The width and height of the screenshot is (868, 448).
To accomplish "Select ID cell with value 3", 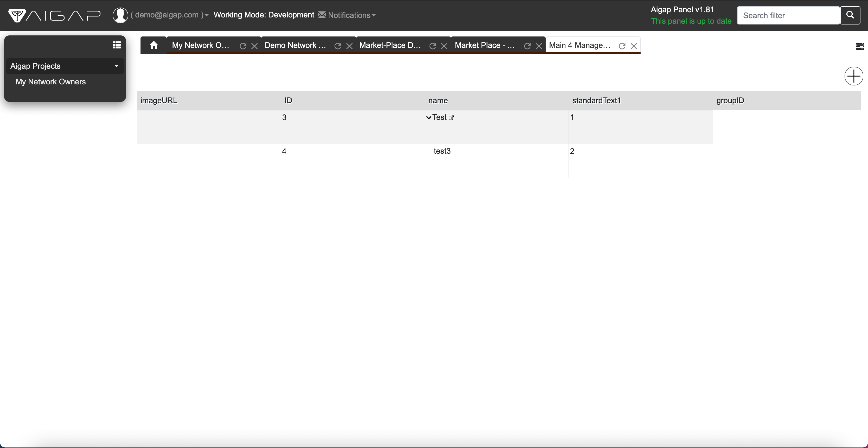I will coord(353,127).
